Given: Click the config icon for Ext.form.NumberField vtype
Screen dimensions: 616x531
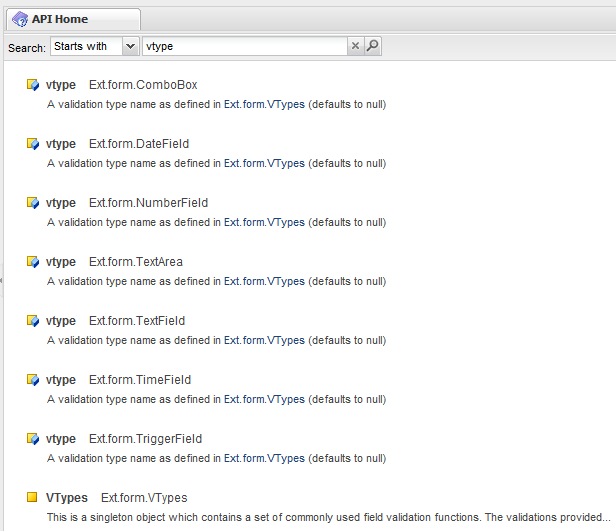Looking at the screenshot, I should point(33,203).
